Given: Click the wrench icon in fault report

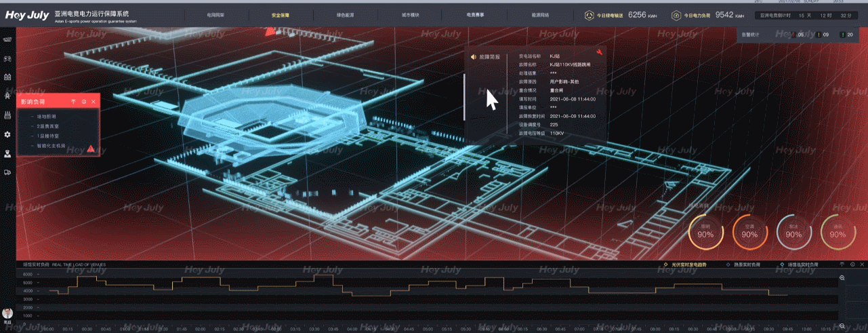Looking at the screenshot, I should [599, 52].
